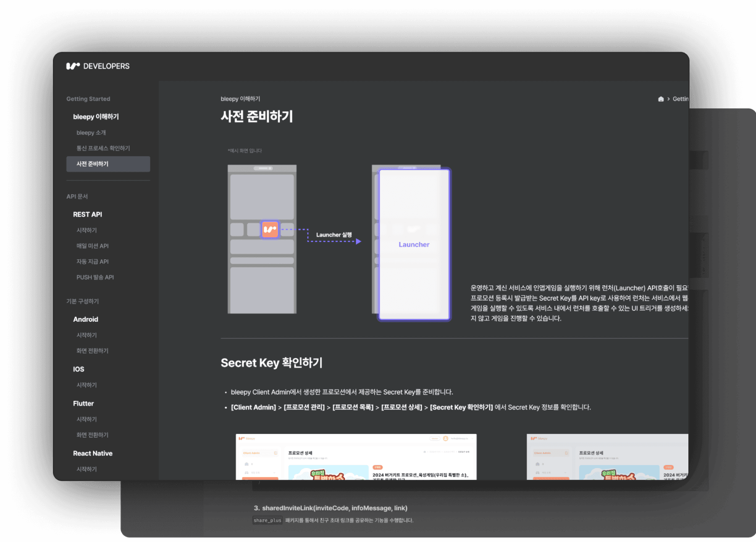Screen dimensions: 756x542
Task: Click the 'Launcher' phone screen illustration
Action: [414, 245]
